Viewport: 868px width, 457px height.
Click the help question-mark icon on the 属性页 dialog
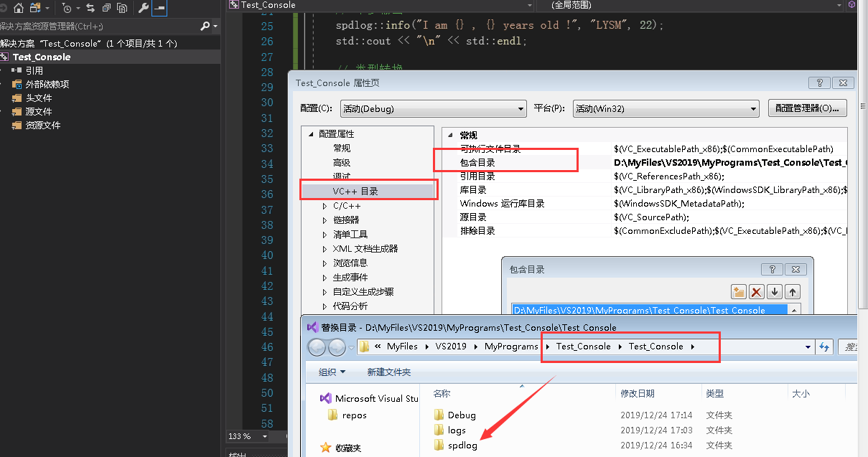(x=819, y=83)
